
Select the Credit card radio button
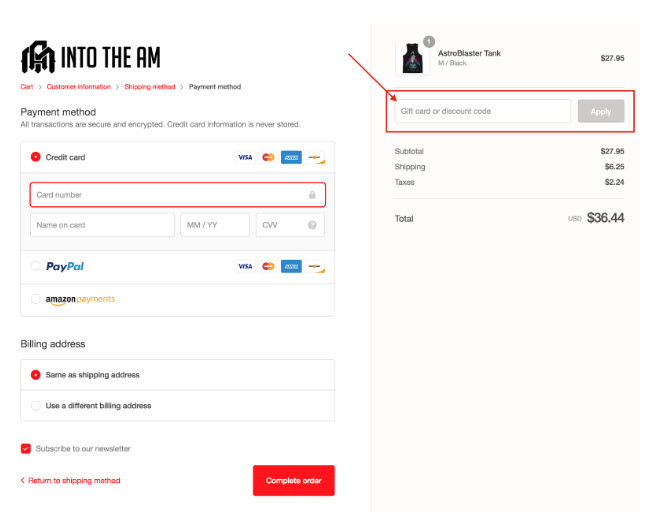pyautogui.click(x=36, y=157)
